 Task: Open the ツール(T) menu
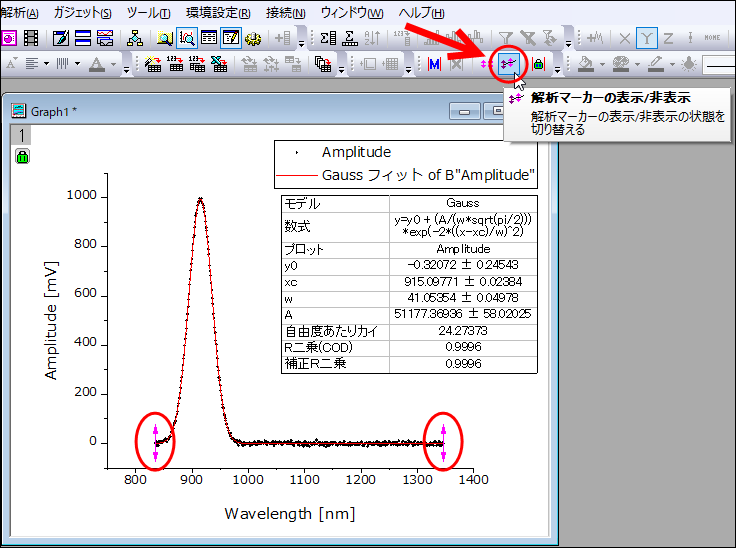click(x=148, y=13)
